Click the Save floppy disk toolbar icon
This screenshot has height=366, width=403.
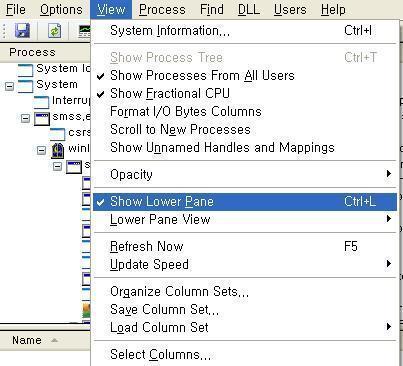[22, 31]
